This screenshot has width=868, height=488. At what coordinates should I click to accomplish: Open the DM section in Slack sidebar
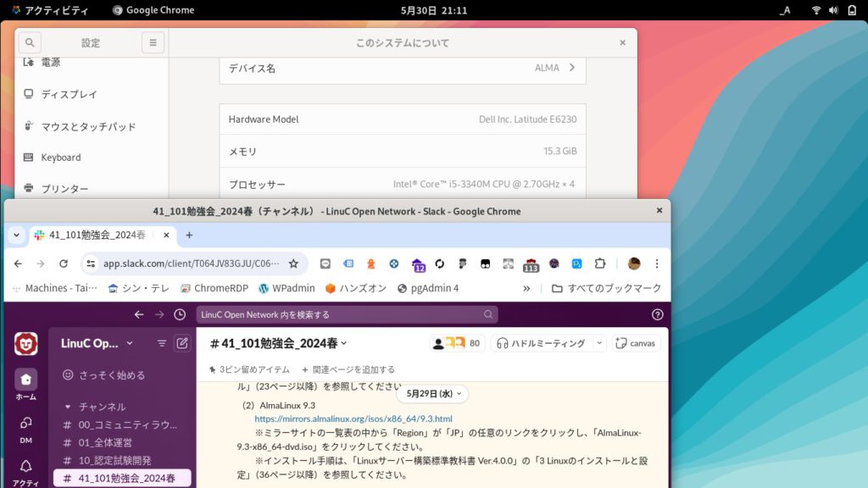[25, 428]
